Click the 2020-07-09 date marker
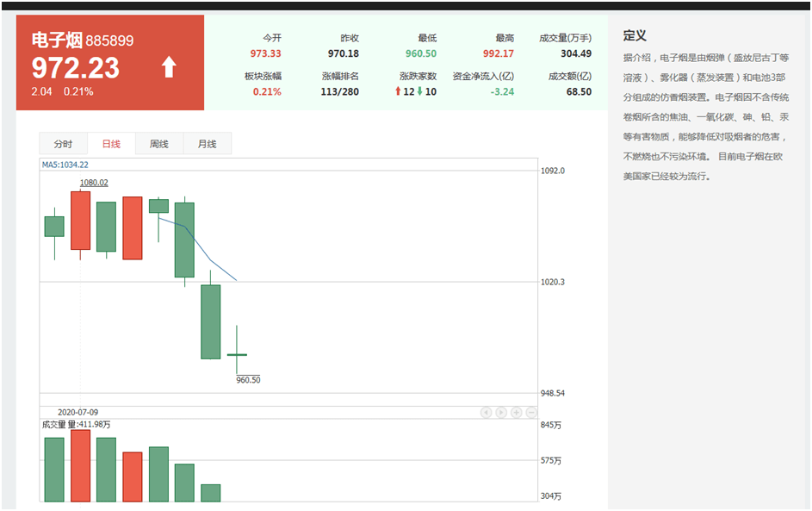The image size is (812, 511). click(x=77, y=413)
